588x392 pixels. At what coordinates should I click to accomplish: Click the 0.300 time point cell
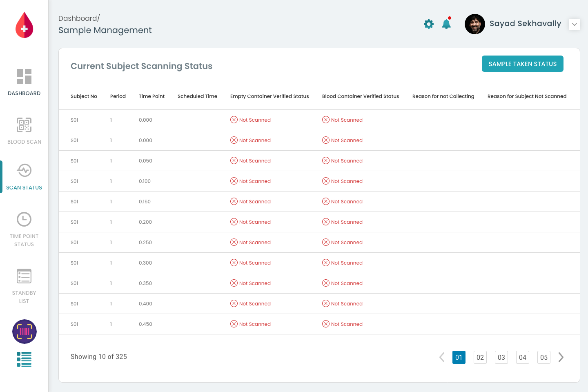[145, 263]
